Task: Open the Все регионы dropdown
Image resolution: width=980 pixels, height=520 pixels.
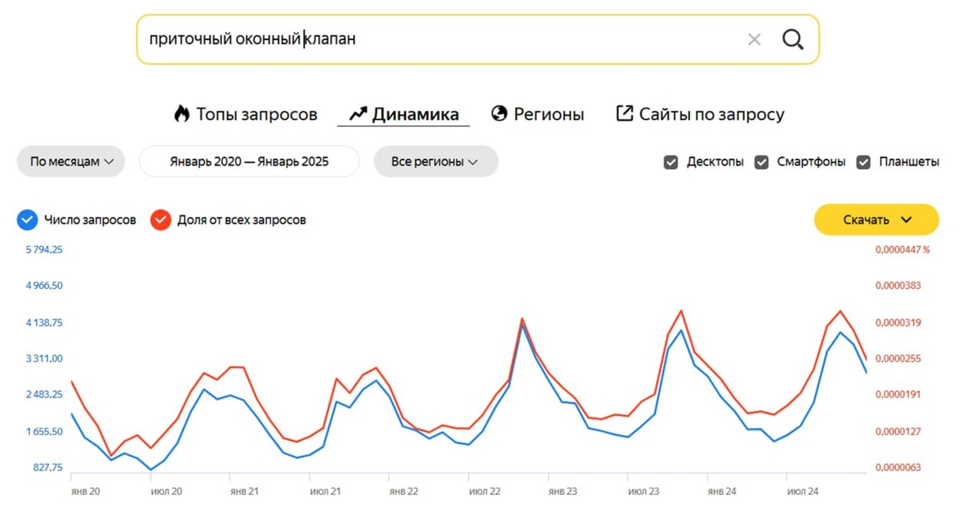Action: tap(436, 162)
